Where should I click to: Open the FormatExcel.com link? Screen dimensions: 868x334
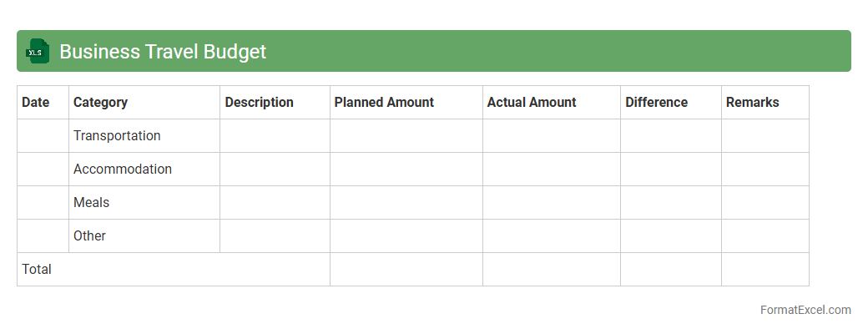pyautogui.click(x=805, y=310)
